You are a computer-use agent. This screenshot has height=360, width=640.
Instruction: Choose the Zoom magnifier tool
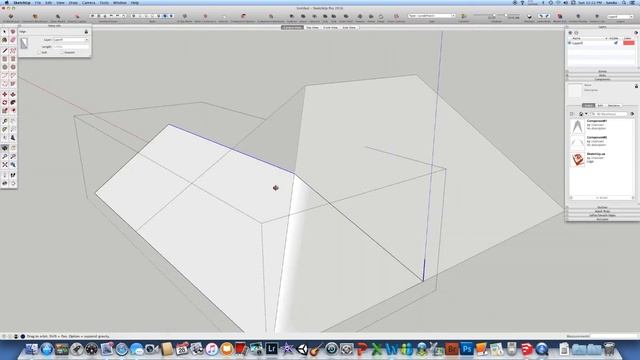click(4, 156)
